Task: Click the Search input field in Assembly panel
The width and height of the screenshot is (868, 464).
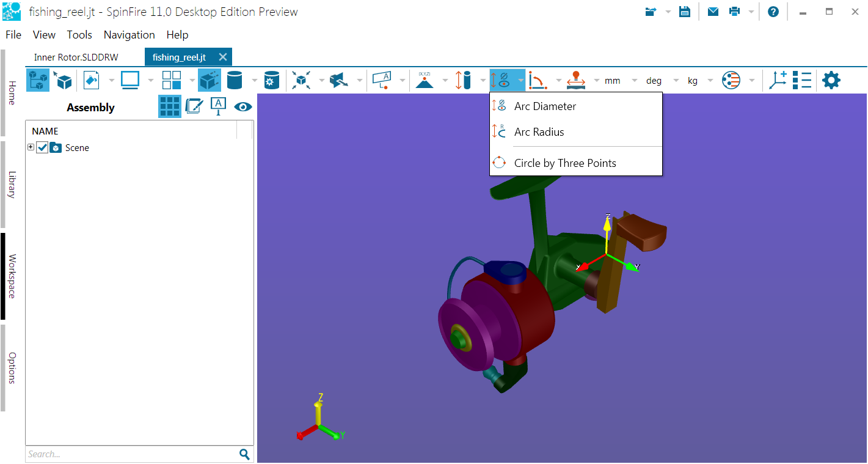Action: pyautogui.click(x=131, y=454)
